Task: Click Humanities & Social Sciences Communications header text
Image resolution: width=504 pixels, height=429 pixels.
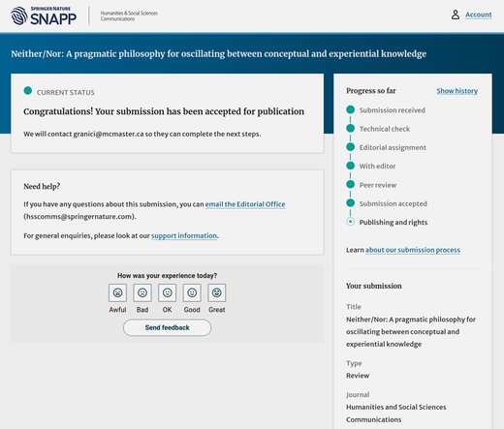Action: pos(129,15)
